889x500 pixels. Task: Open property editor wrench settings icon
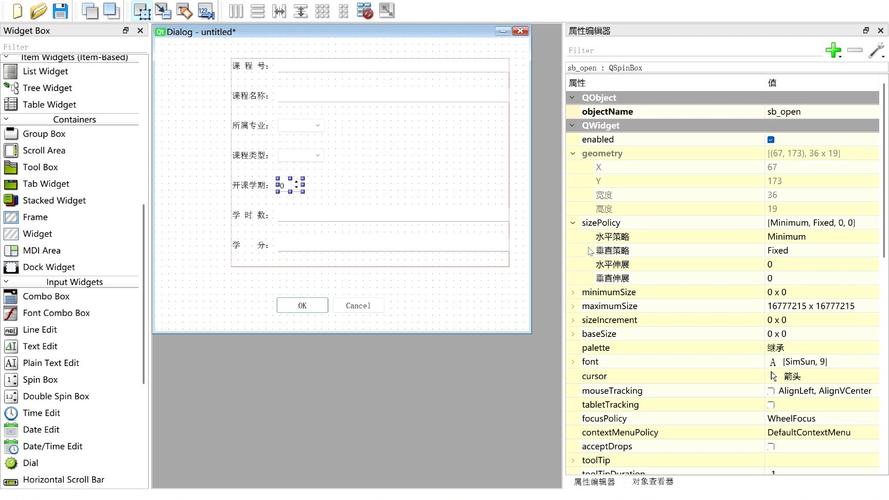coord(877,50)
